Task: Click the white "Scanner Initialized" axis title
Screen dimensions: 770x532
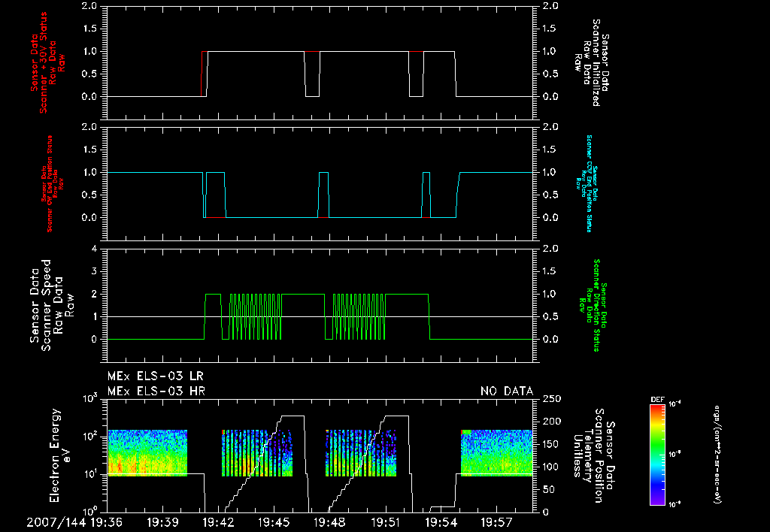Action: [596, 62]
